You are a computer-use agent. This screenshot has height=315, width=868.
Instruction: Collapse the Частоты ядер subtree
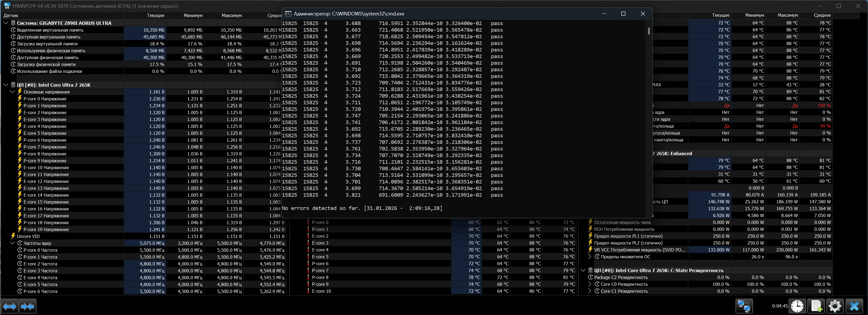(12, 243)
